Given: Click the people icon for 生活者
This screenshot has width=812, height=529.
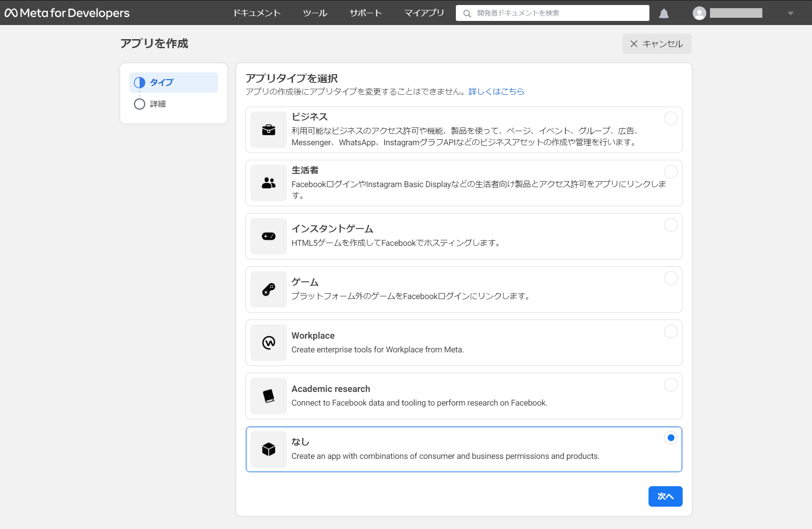Looking at the screenshot, I should point(269,183).
